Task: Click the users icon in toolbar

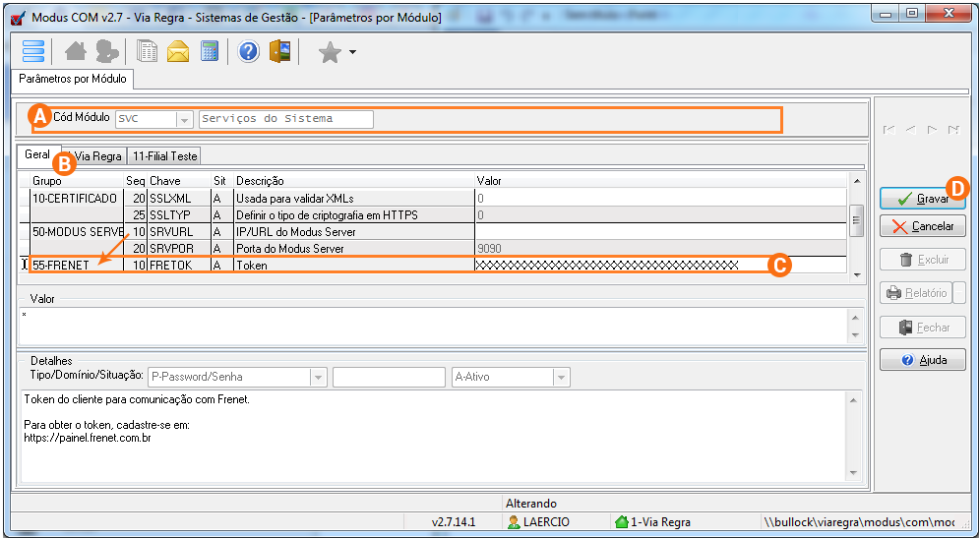Action: [106, 51]
